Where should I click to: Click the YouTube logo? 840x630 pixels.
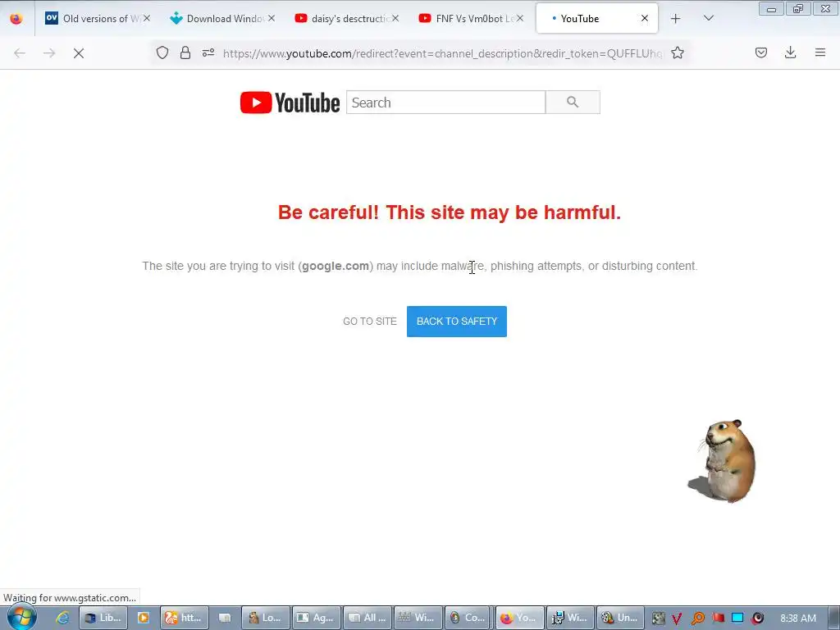(290, 103)
